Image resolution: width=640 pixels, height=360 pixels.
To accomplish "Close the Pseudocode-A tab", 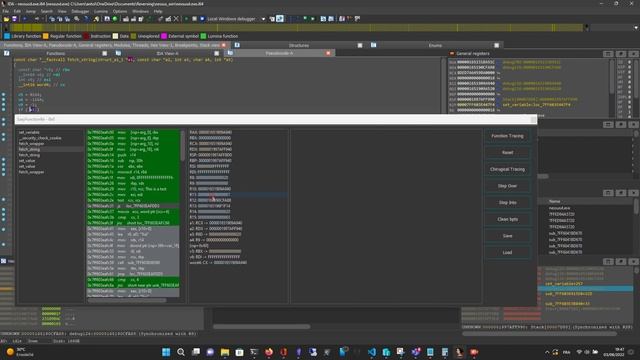I will click(x=328, y=53).
